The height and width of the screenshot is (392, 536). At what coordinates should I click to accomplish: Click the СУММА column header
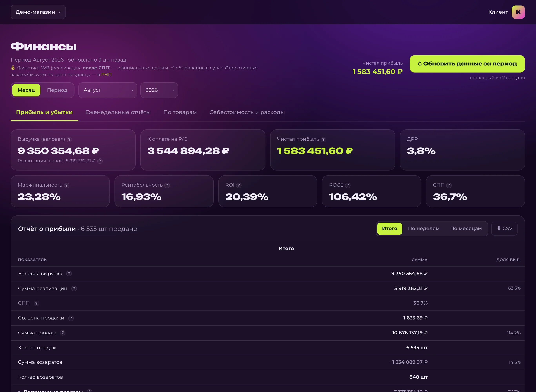419,260
